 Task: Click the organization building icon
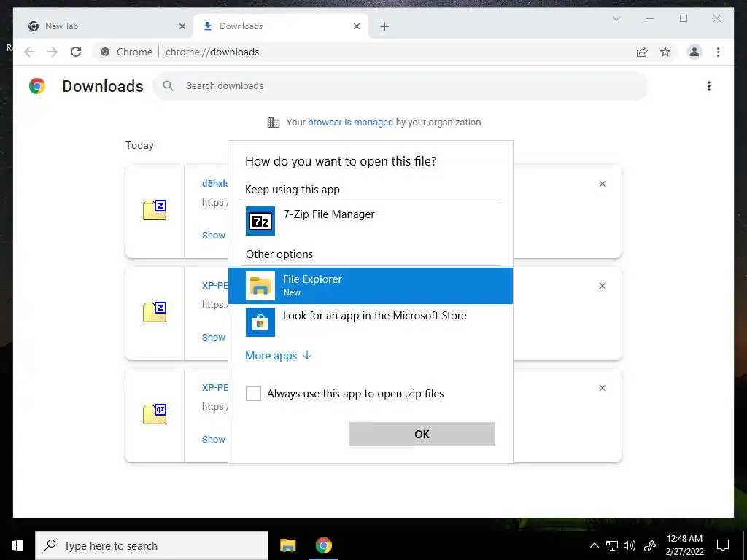[x=273, y=122]
